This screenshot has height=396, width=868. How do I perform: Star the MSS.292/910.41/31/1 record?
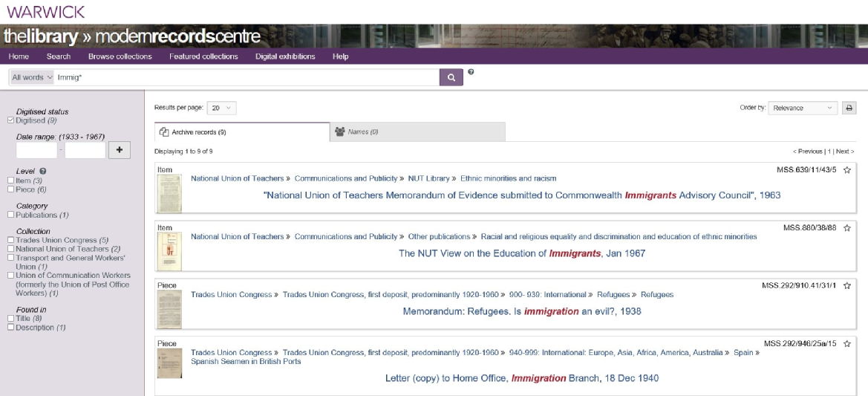(847, 285)
